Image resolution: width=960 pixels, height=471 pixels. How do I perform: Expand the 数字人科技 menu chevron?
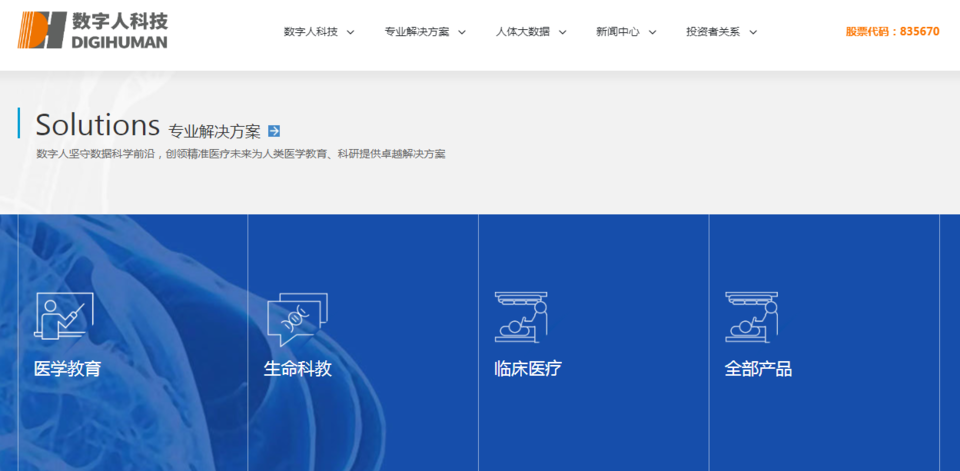pos(350,32)
